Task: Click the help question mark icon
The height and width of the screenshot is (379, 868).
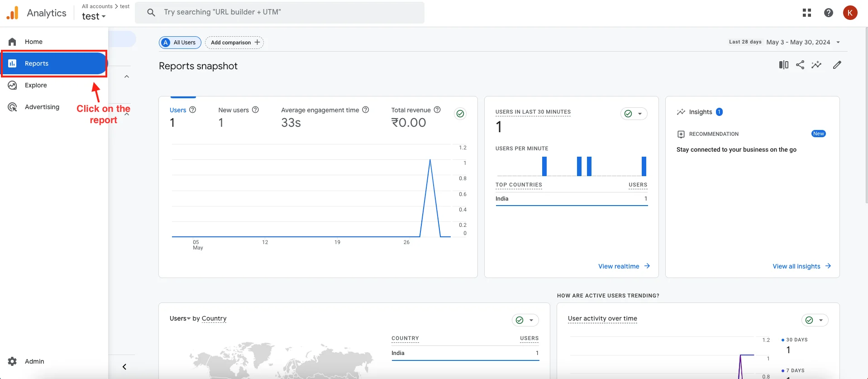Action: point(829,13)
